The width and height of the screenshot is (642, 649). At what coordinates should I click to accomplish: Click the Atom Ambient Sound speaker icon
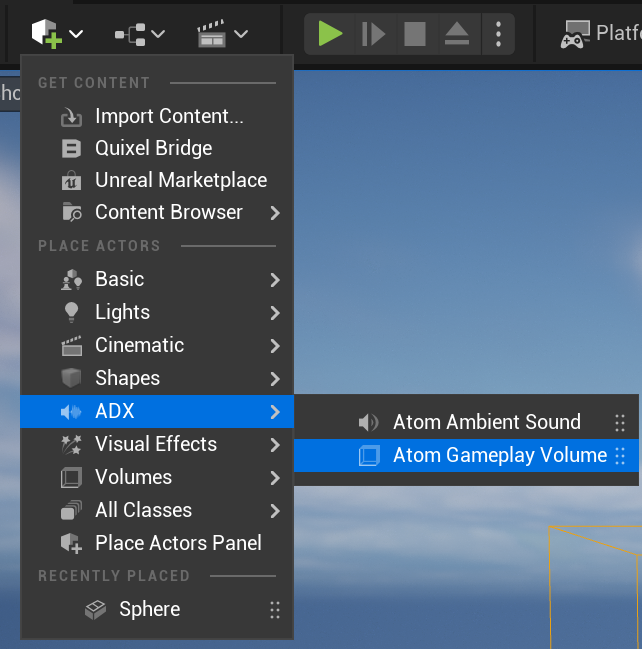click(368, 423)
